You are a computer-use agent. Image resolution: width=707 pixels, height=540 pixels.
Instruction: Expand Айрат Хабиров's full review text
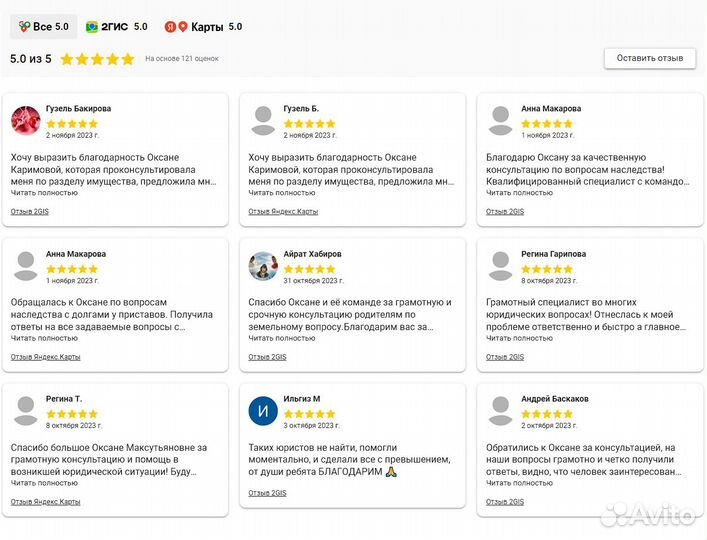point(282,338)
